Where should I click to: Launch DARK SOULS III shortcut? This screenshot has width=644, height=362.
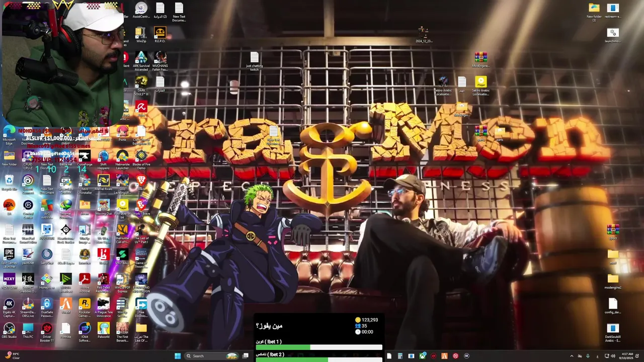(141, 86)
